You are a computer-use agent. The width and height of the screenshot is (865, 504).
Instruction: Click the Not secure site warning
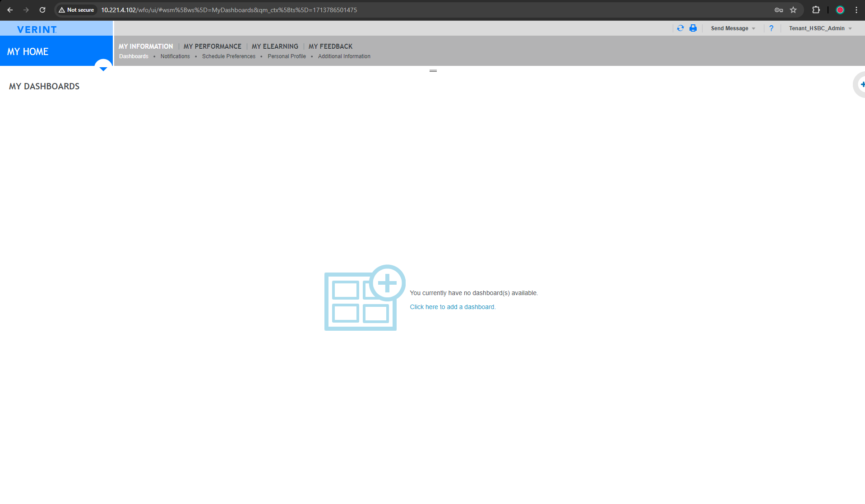pyautogui.click(x=76, y=10)
